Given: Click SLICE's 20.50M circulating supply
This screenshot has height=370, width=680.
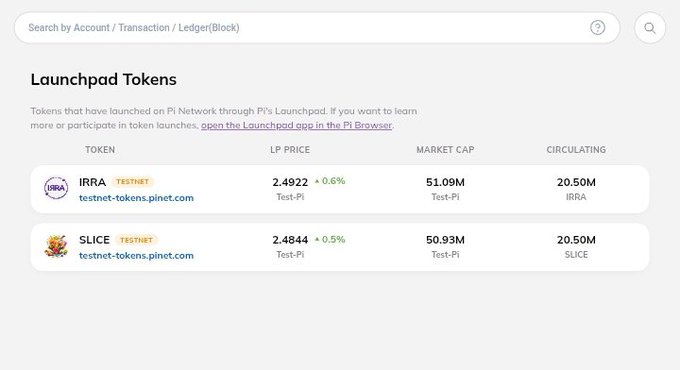Looking at the screenshot, I should pos(576,240).
